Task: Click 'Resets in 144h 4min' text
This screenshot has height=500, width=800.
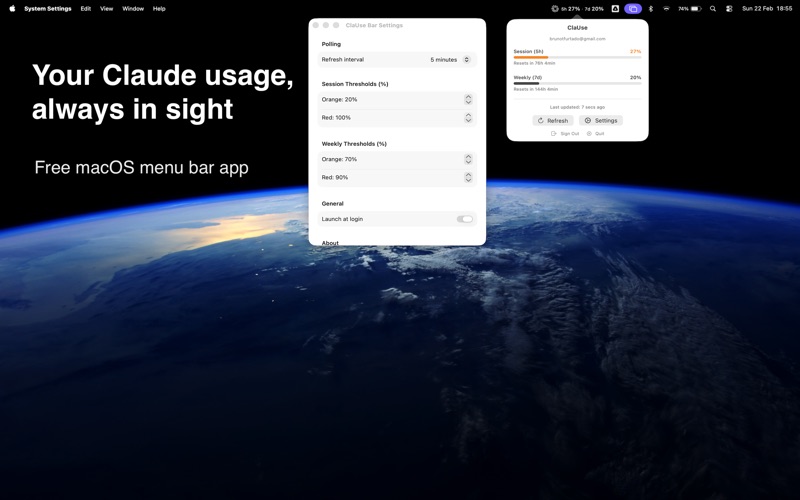Action: 536,89
